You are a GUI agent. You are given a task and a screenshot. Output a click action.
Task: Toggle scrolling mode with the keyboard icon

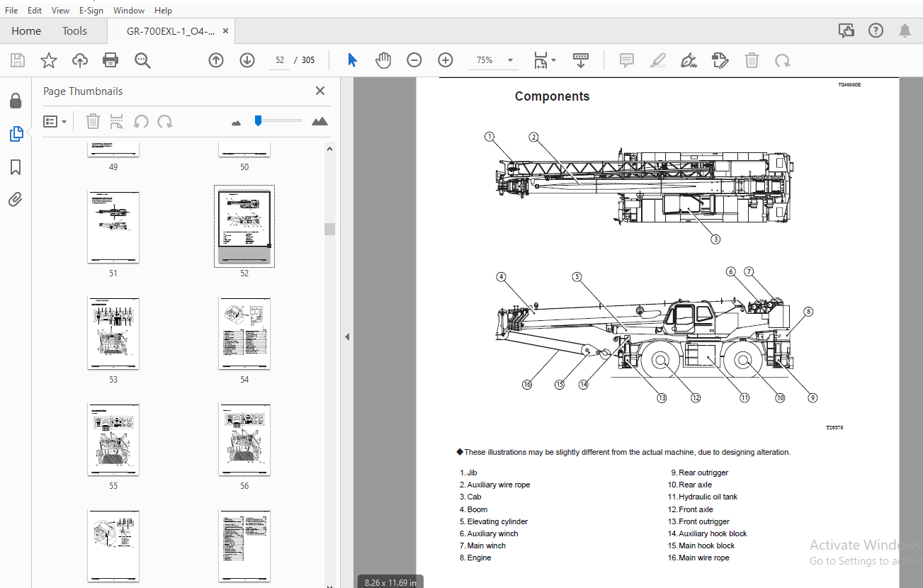click(581, 60)
